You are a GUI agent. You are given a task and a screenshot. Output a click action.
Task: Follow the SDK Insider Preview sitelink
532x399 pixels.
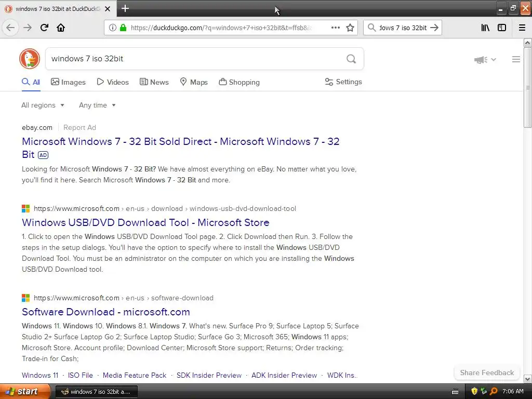pos(209,375)
